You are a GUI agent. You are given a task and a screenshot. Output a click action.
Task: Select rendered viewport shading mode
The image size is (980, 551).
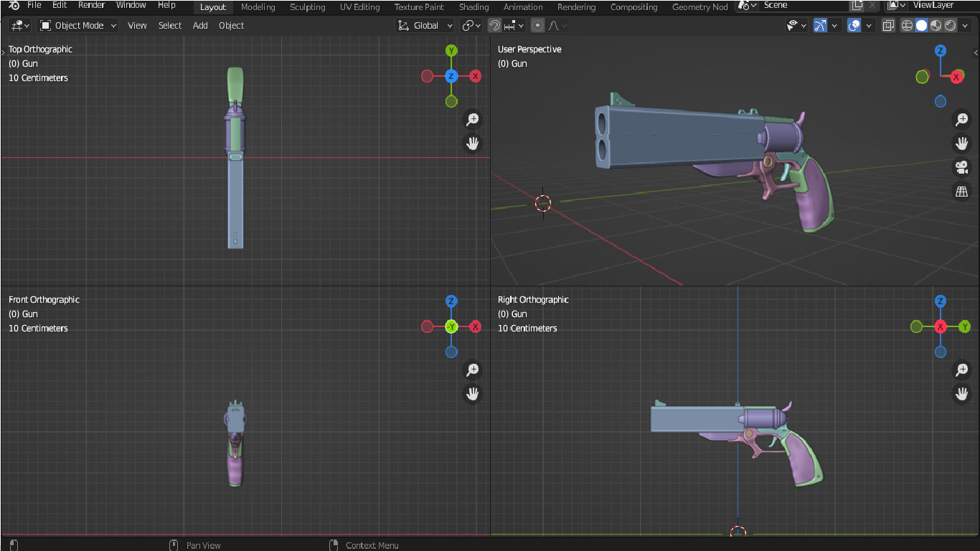(951, 26)
